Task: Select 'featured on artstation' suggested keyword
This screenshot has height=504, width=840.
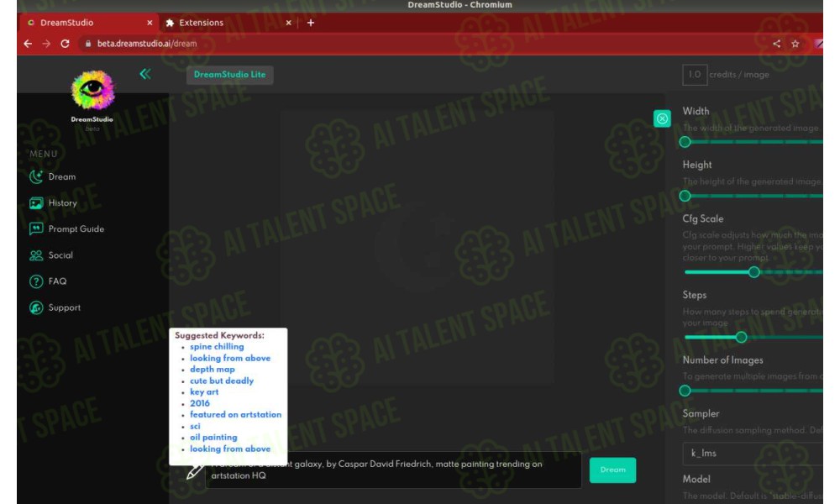Action: click(235, 415)
